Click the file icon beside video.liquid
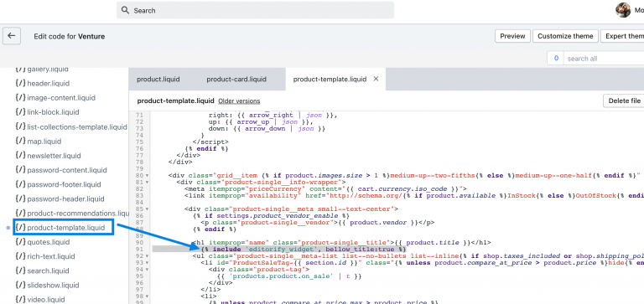This screenshot has height=304, width=644. pyautogui.click(x=20, y=300)
